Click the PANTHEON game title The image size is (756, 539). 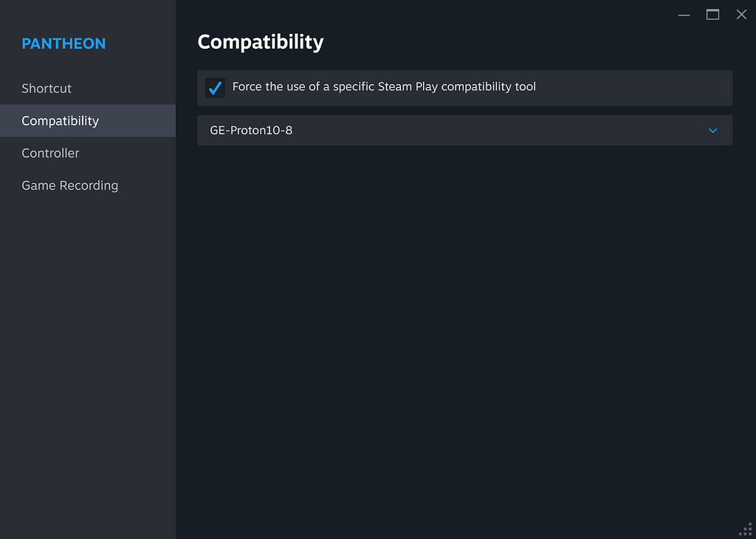click(x=63, y=44)
